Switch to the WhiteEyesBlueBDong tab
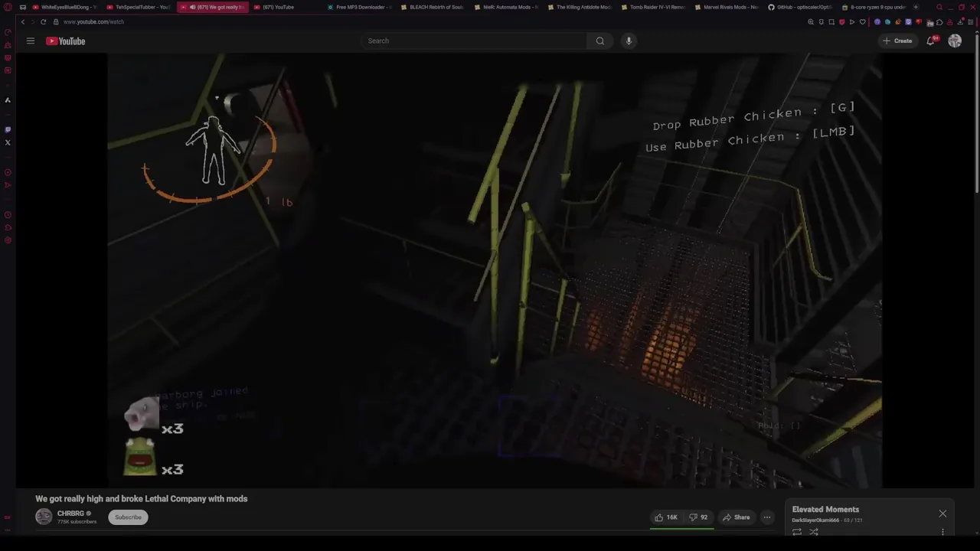Viewport: 980px width, 551px height. click(64, 7)
